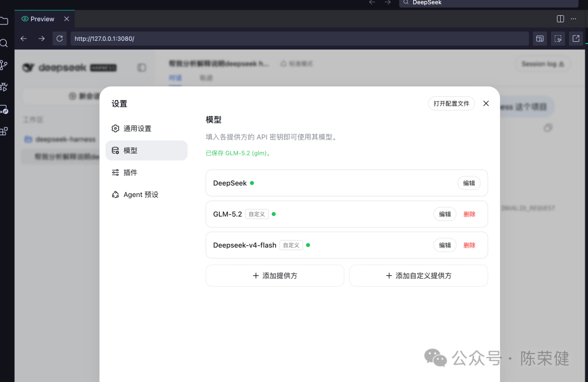Viewport: 588px width, 382px height.
Task: Open the editor more actions ellipsis
Action: point(573,19)
